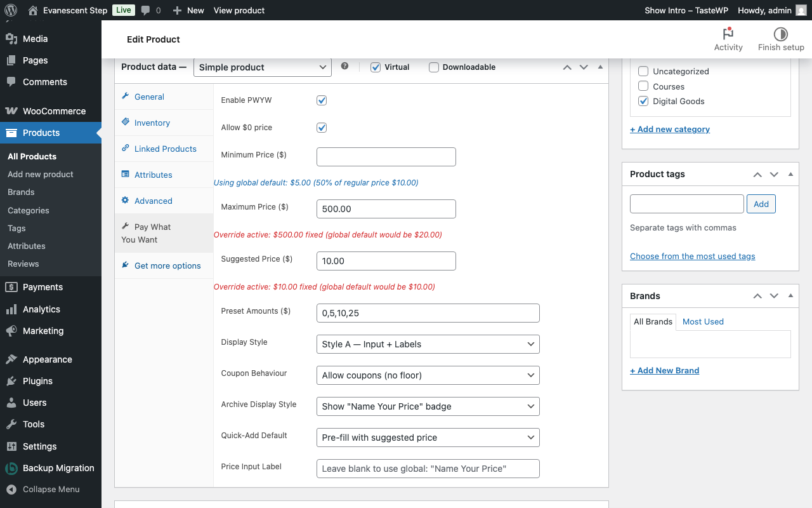This screenshot has height=508, width=812.
Task: Click the Advanced gear icon in product tabs
Action: pos(126,201)
